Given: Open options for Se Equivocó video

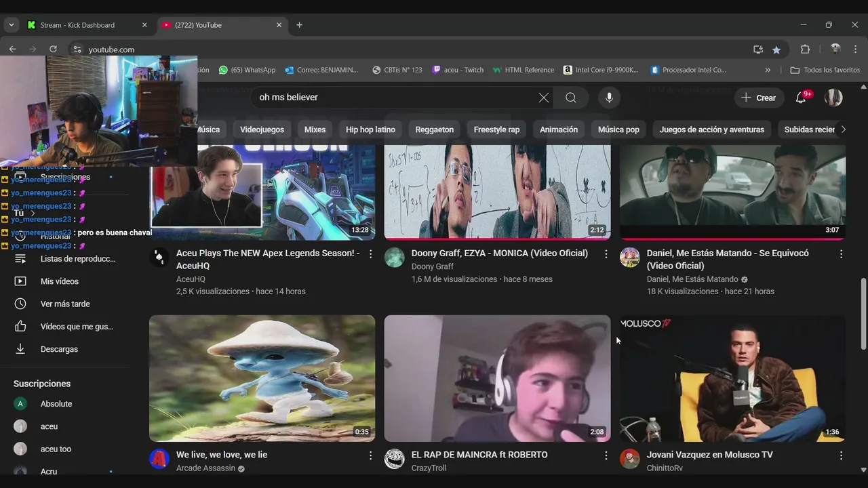Looking at the screenshot, I should click(841, 253).
